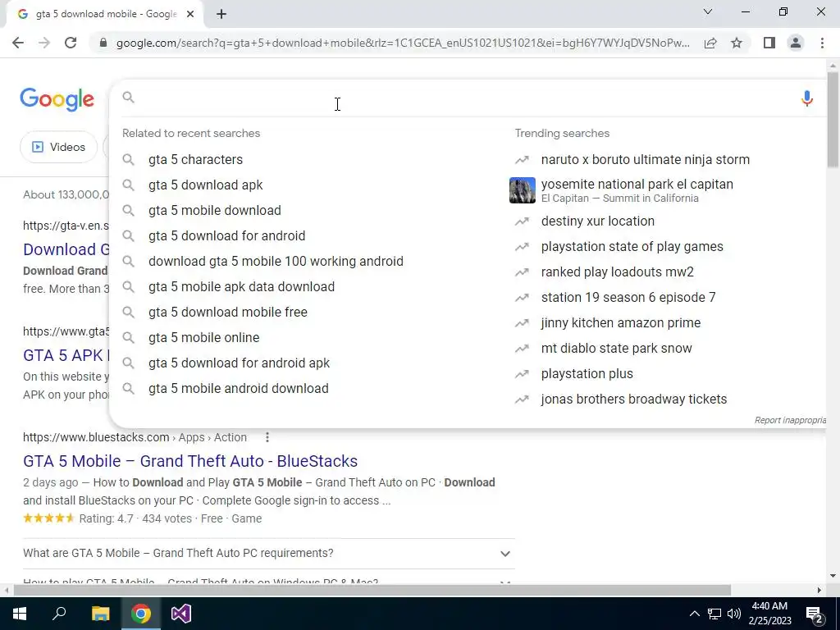This screenshot has height=630, width=840.
Task: Open the Chrome side panel icon
Action: click(769, 43)
